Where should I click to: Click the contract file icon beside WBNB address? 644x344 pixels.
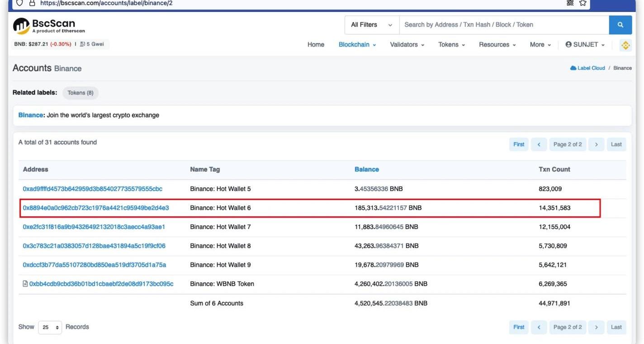(x=25, y=284)
